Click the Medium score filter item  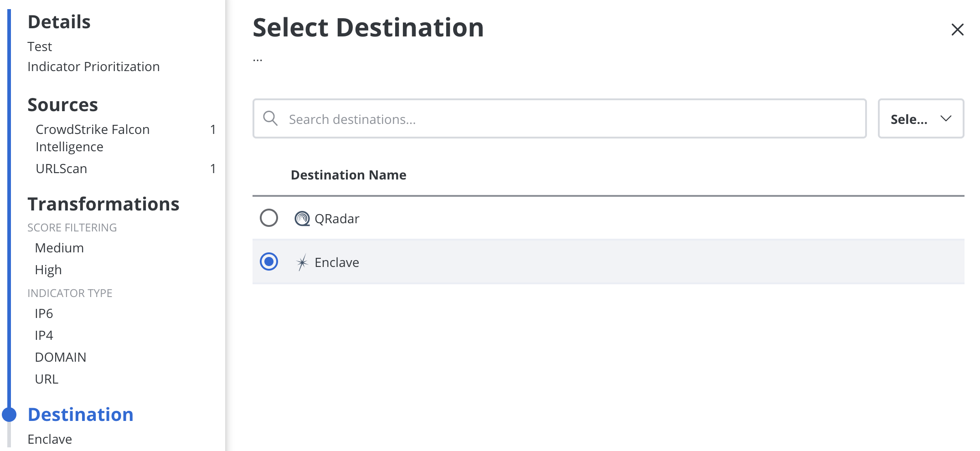click(x=59, y=248)
